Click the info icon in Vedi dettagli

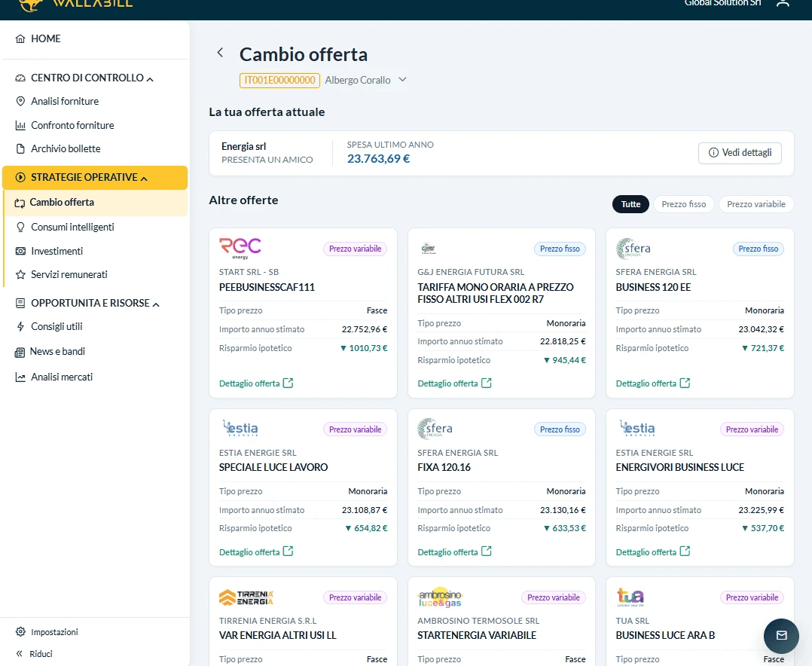coord(713,153)
